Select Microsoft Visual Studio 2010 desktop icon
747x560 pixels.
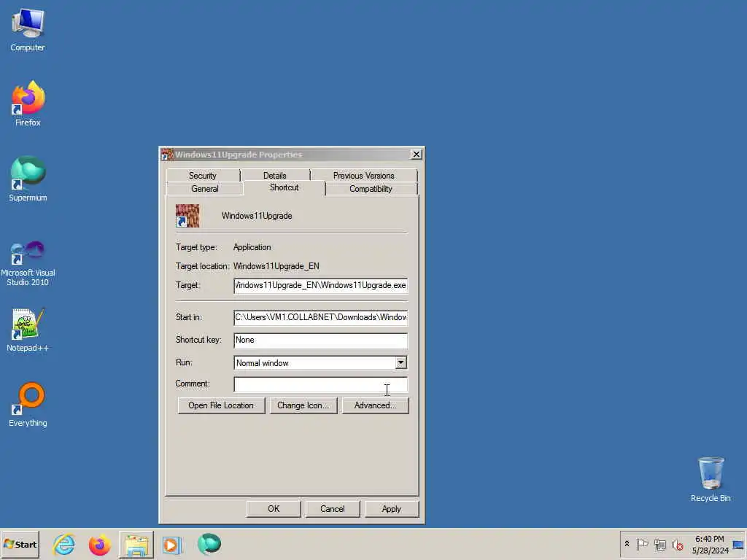coord(28,263)
